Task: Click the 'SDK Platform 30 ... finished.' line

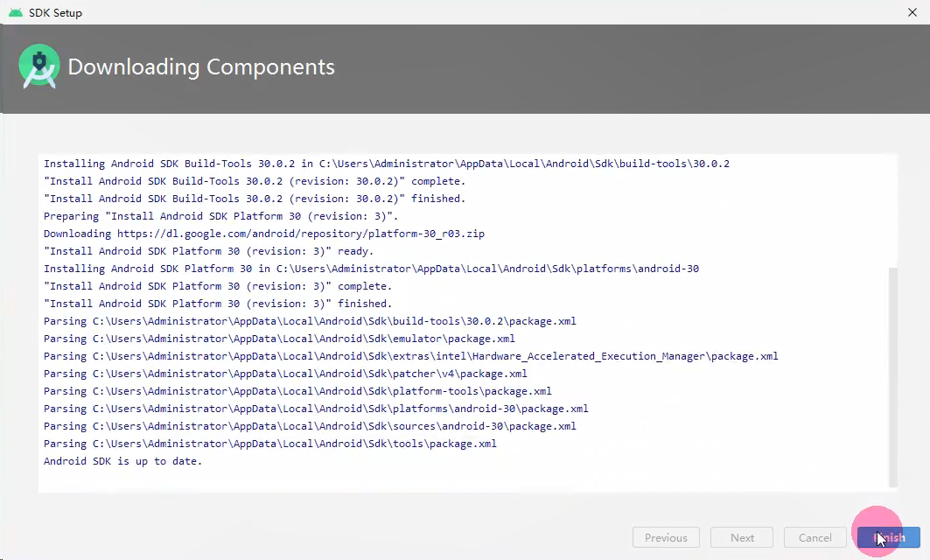Action: tap(218, 303)
